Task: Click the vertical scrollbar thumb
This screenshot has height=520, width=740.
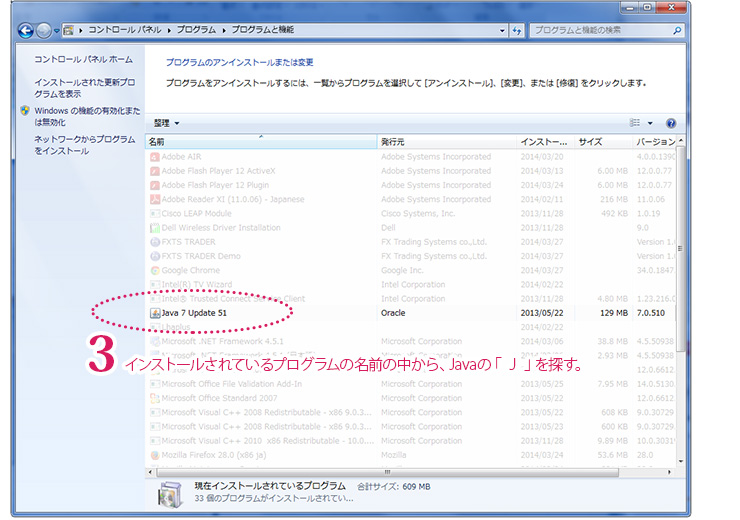Action: point(680,249)
